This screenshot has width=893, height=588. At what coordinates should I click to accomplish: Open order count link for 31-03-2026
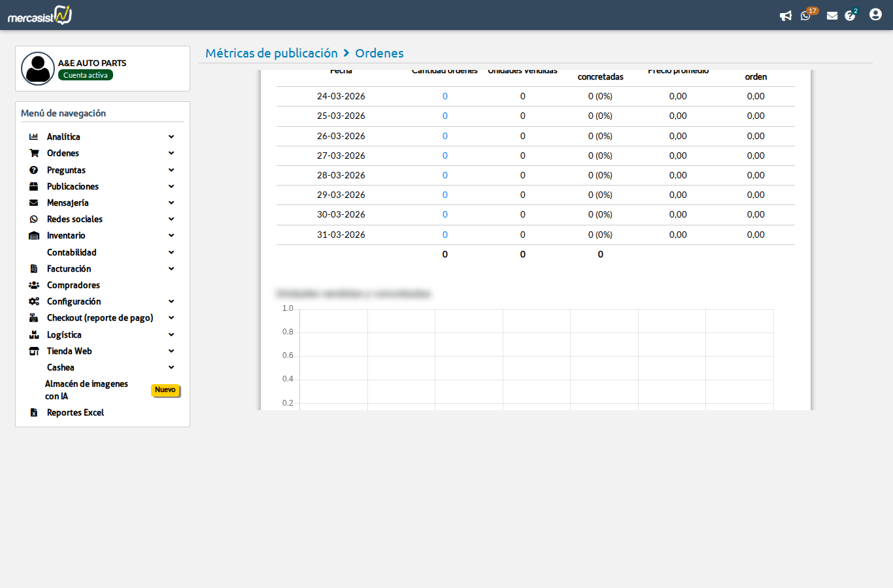[445, 235]
